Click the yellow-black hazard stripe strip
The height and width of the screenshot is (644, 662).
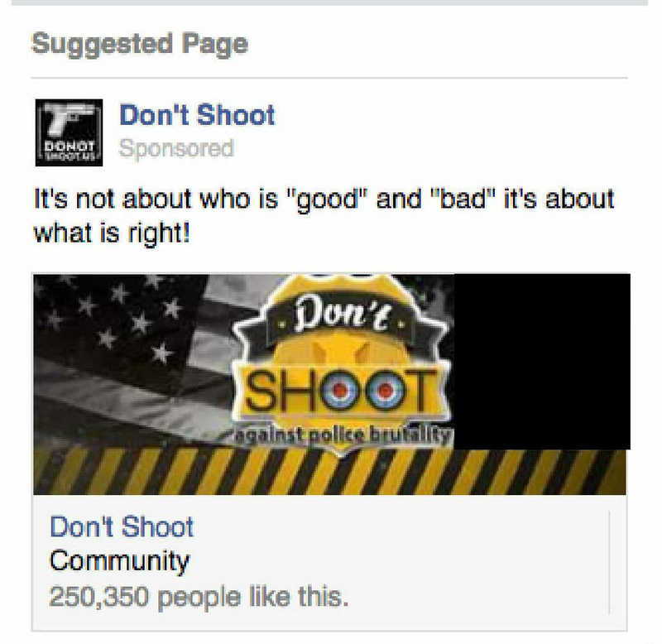click(329, 472)
